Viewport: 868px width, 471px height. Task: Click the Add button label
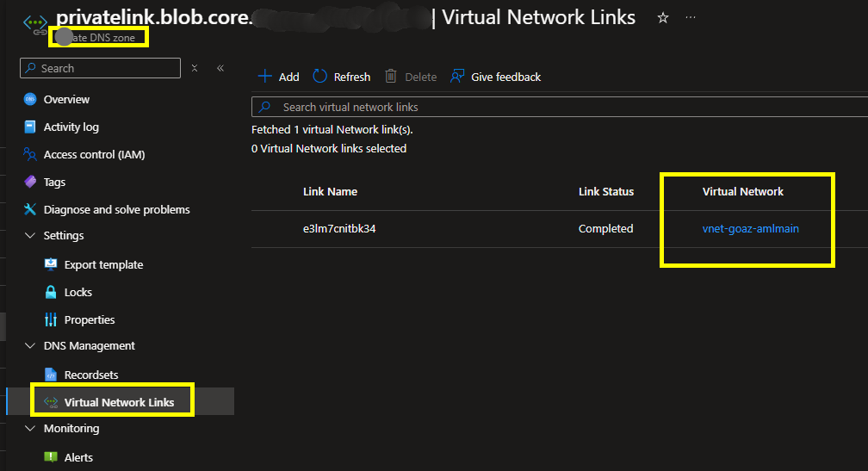(289, 77)
